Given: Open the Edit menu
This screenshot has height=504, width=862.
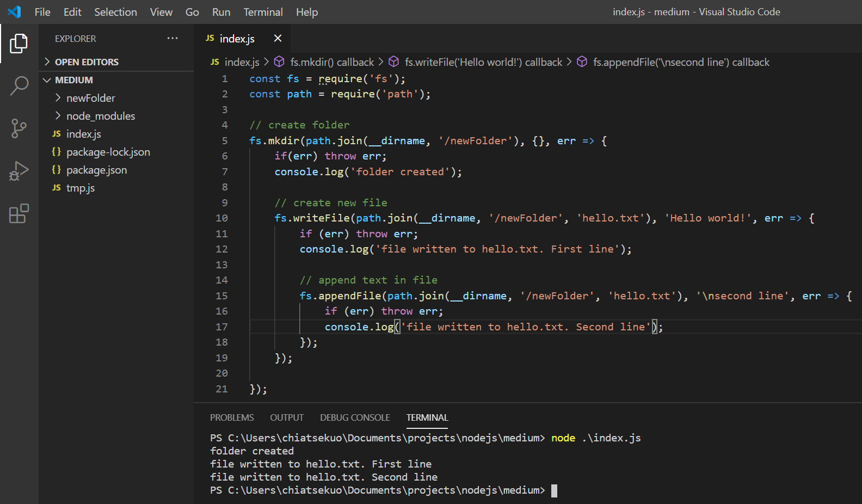Looking at the screenshot, I should click(72, 12).
